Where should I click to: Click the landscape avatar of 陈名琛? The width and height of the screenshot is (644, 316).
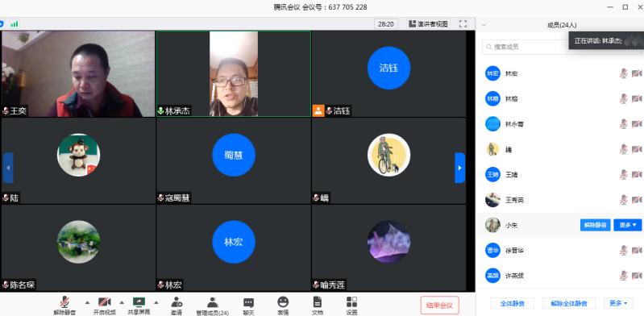[78, 242]
